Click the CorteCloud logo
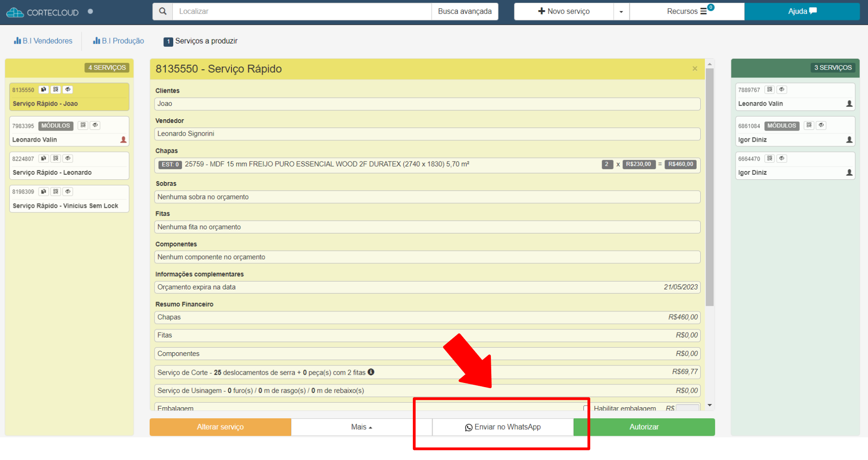 coord(42,12)
